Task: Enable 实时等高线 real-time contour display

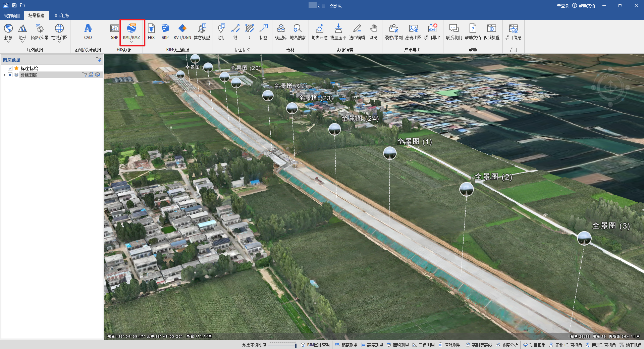Action: pyautogui.click(x=479, y=345)
